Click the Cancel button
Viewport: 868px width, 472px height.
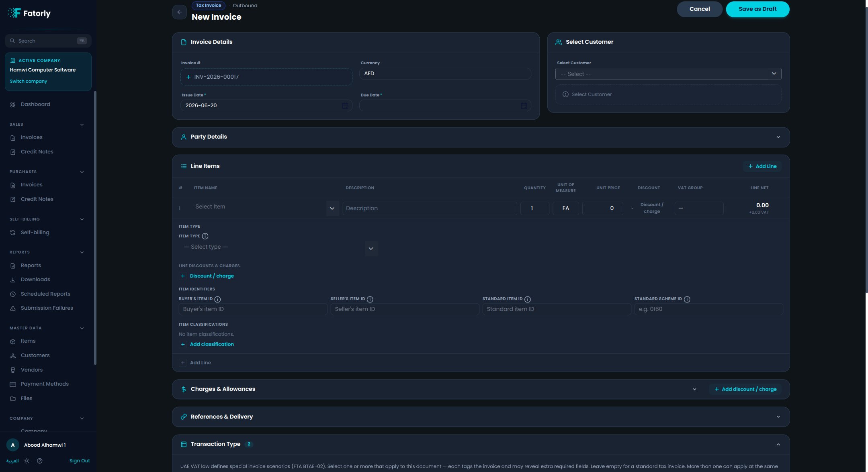click(699, 9)
